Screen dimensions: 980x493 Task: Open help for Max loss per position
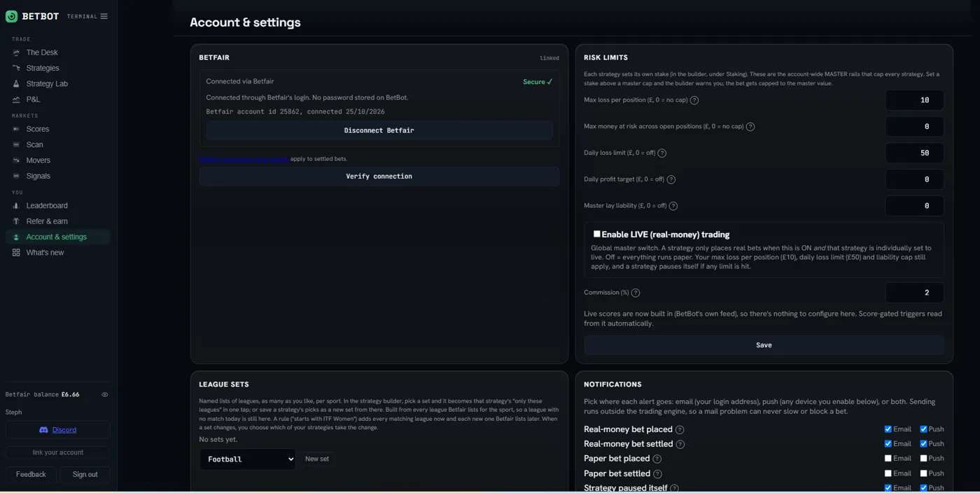(x=694, y=100)
